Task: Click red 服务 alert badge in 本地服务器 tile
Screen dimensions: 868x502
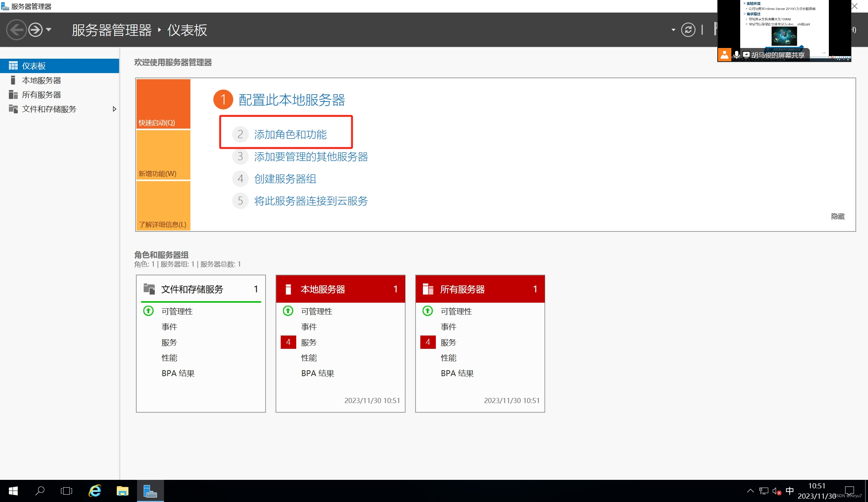Action: [288, 342]
